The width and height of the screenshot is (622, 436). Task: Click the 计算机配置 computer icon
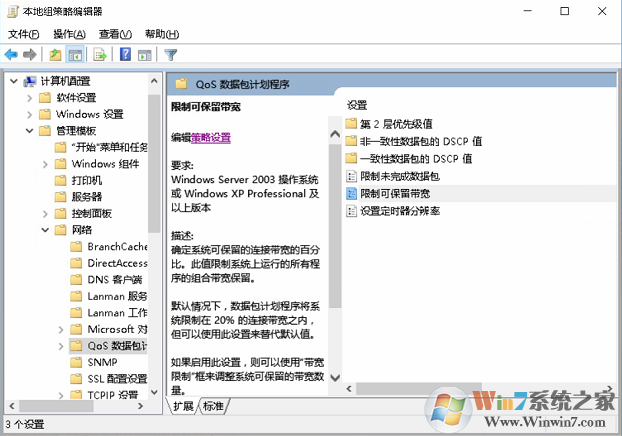click(30, 81)
